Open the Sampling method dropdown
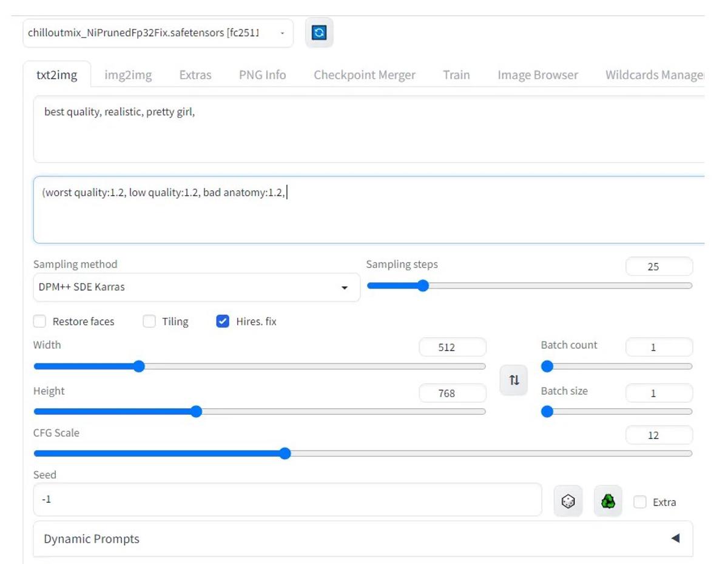Viewport: 728px width, 564px height. [x=194, y=286]
